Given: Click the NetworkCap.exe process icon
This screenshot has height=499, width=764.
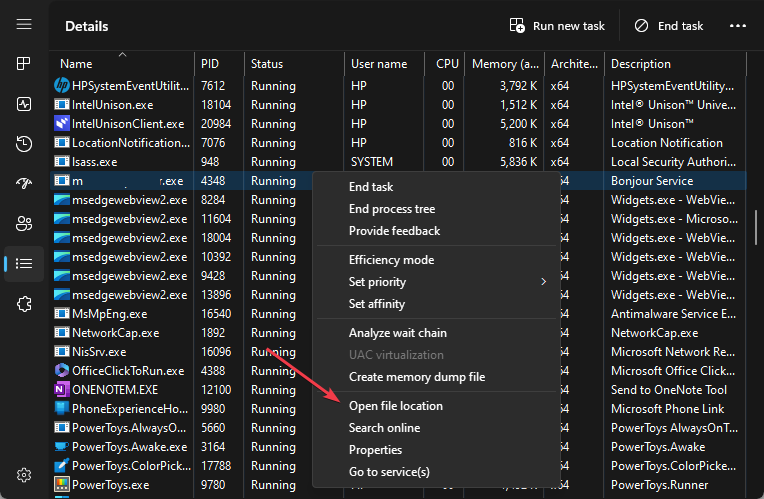Looking at the screenshot, I should click(x=61, y=332).
